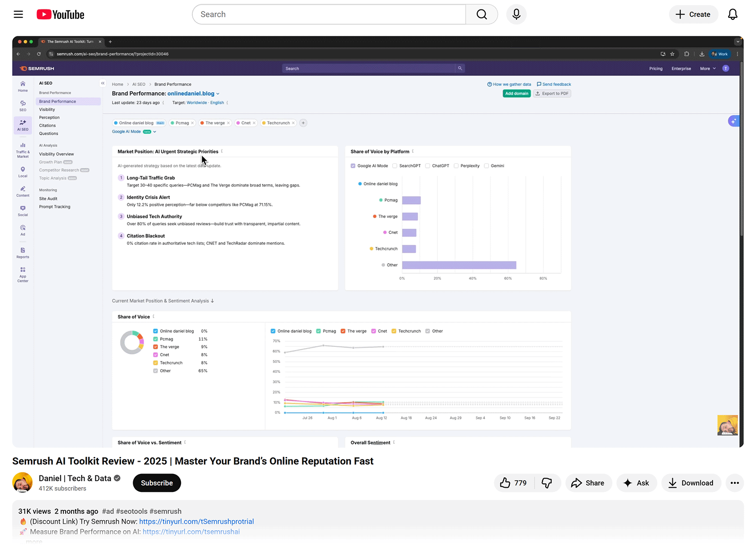756x551 pixels.
Task: Add a competitor using the plus icon
Action: point(303,122)
